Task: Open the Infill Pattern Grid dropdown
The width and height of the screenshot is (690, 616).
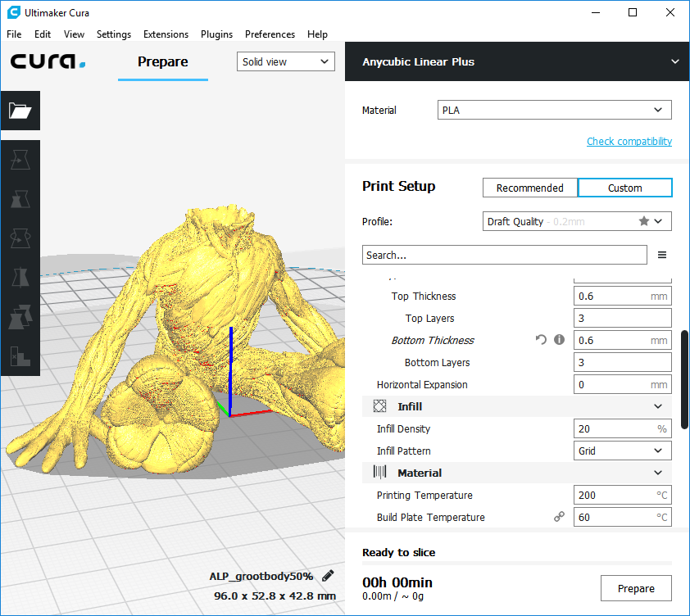Action: [622, 451]
